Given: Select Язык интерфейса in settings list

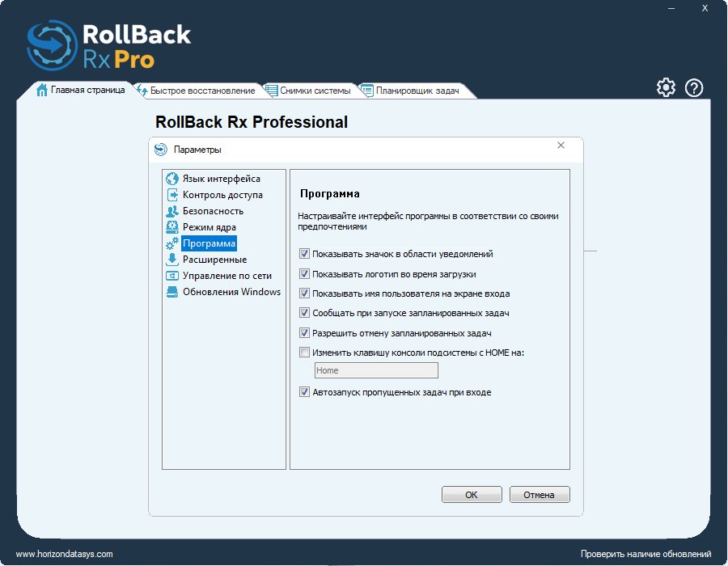Looking at the screenshot, I should tap(221, 179).
